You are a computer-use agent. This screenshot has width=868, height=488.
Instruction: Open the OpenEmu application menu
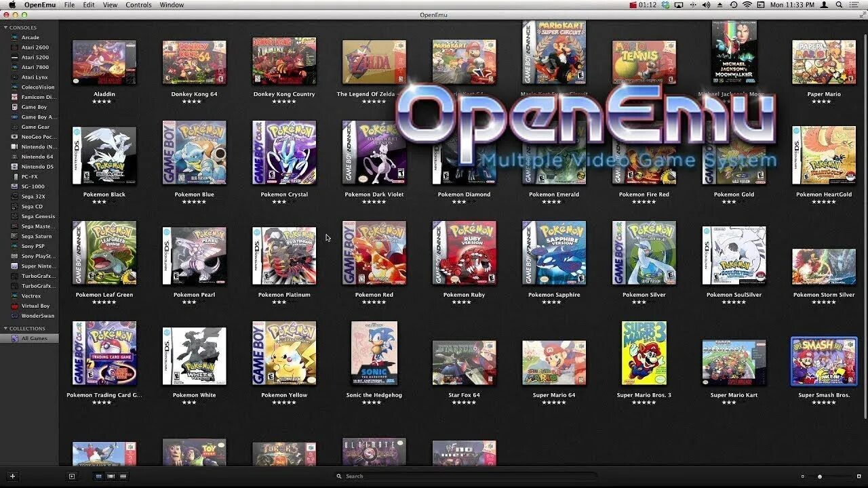click(x=40, y=5)
